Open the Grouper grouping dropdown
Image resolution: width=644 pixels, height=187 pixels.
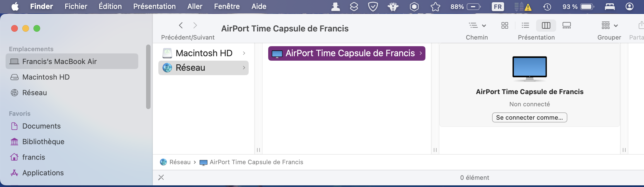click(x=609, y=26)
